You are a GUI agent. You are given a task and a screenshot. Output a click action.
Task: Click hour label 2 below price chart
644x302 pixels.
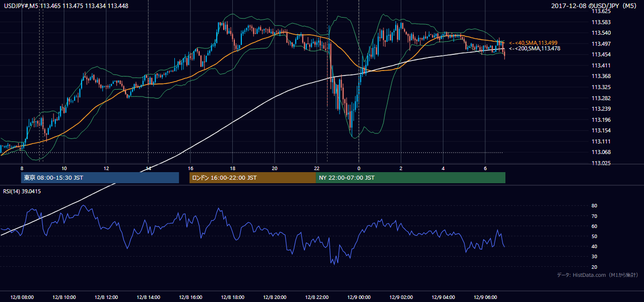tap(401, 168)
